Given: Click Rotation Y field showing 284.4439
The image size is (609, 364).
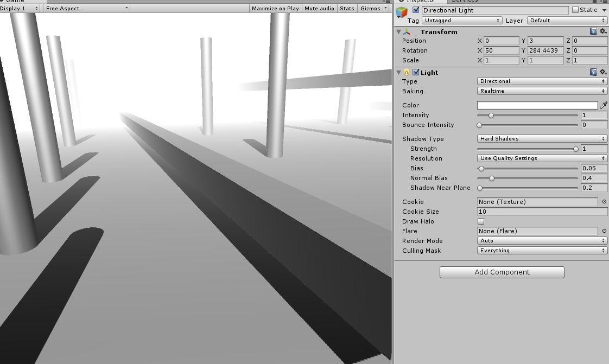Looking at the screenshot, I should [545, 50].
